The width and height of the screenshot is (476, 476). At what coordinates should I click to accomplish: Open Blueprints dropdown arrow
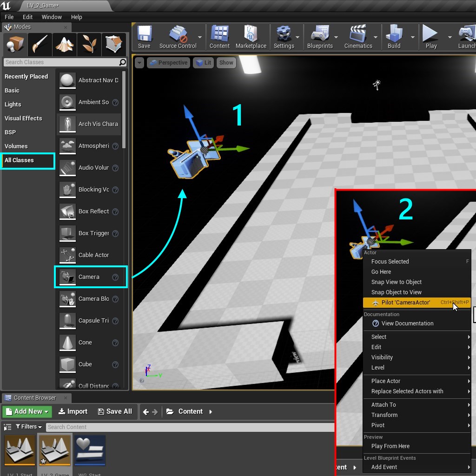336,37
